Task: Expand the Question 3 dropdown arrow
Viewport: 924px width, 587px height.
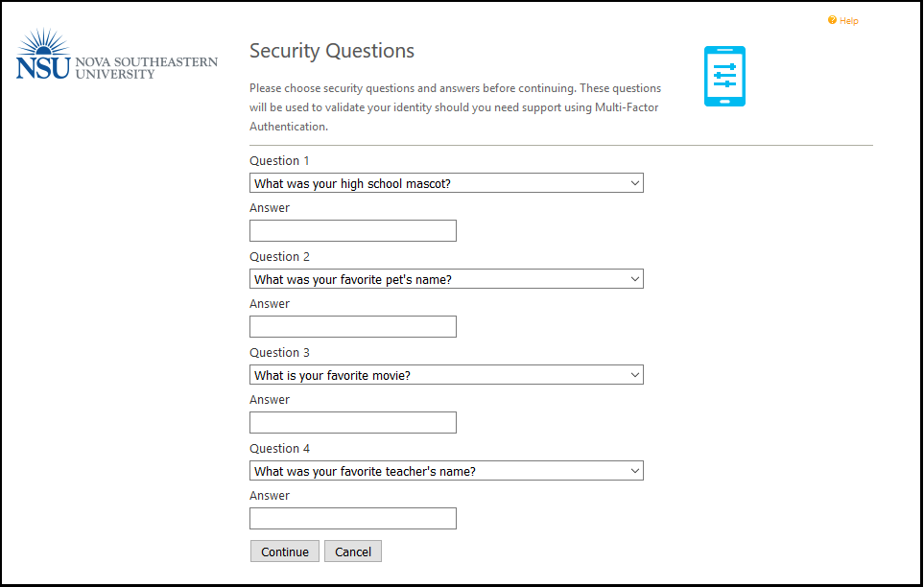Action: tap(634, 375)
